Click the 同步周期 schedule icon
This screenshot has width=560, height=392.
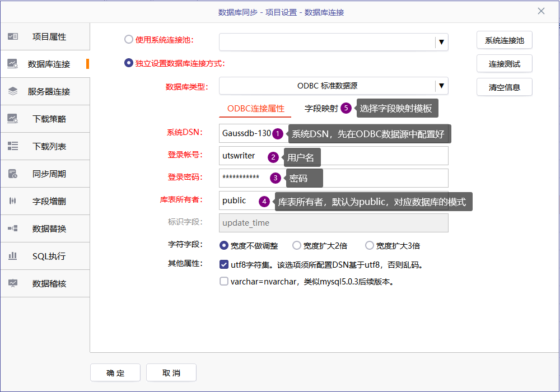pos(13,174)
